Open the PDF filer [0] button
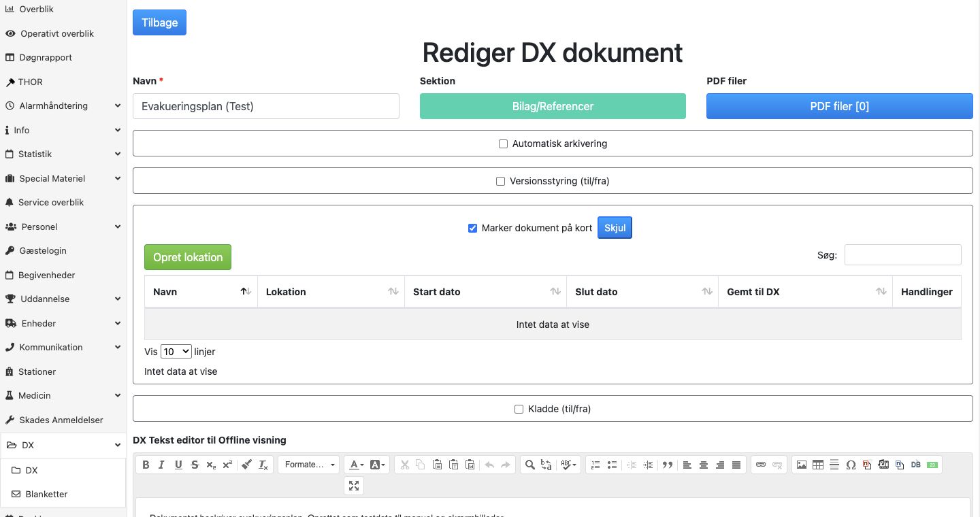Viewport: 980px width, 517px height. tap(839, 106)
